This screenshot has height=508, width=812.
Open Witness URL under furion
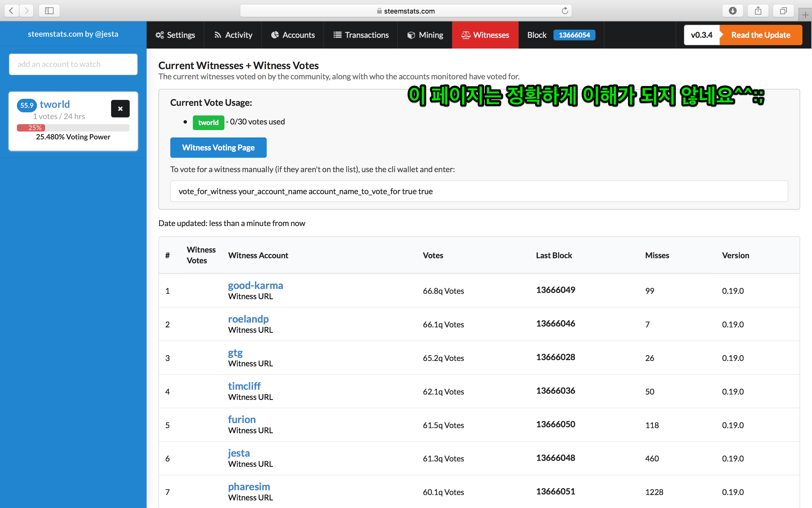click(251, 430)
